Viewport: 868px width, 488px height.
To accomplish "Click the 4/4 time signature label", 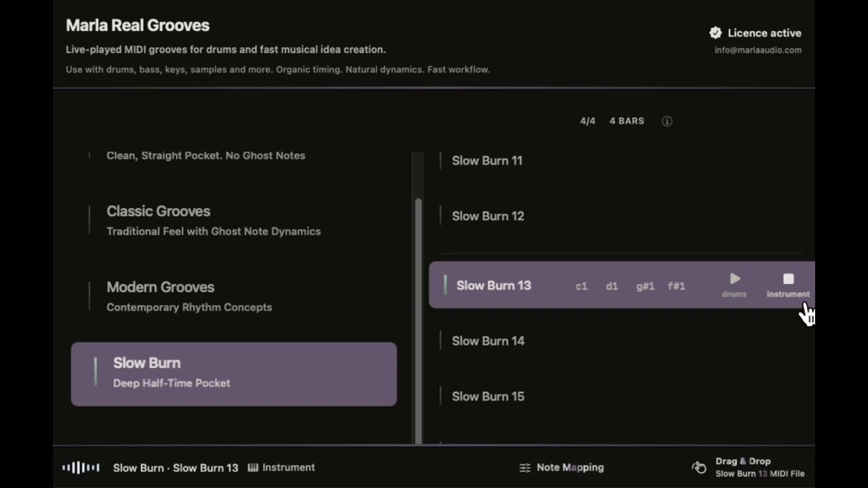I will click(587, 121).
